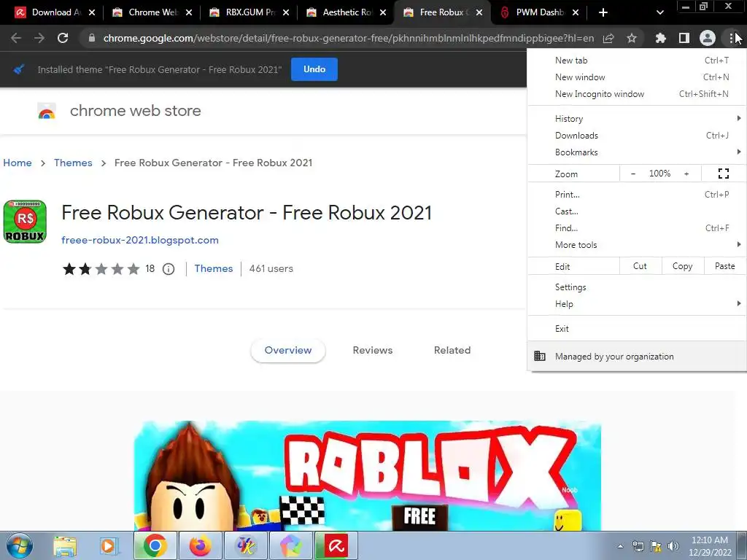Select New tab from menu
The width and height of the screenshot is (747, 560).
tap(636, 61)
